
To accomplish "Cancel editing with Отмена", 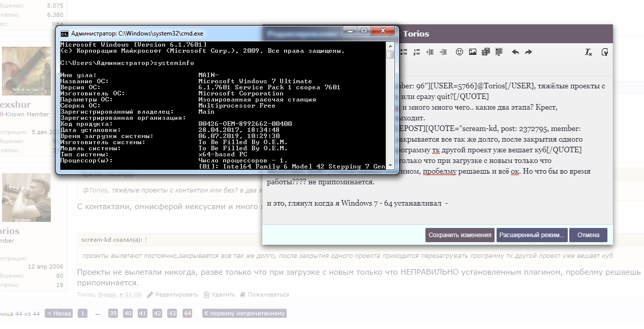I will pyautogui.click(x=588, y=235).
